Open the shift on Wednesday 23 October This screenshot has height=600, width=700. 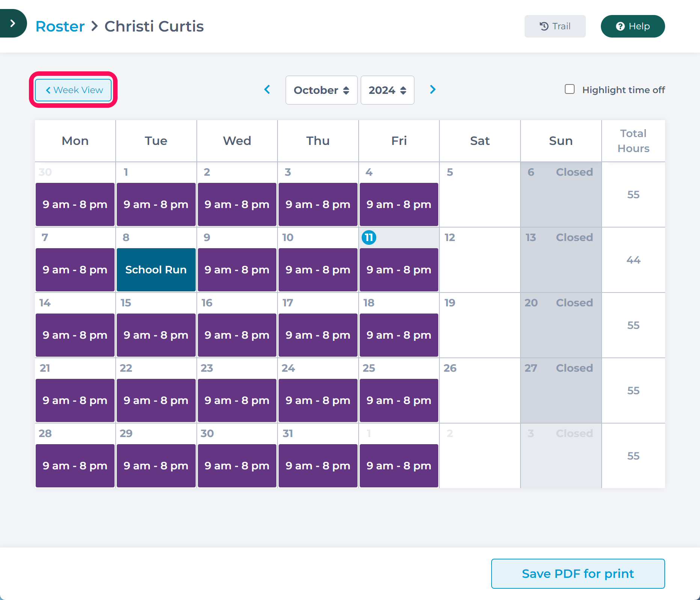(x=237, y=400)
